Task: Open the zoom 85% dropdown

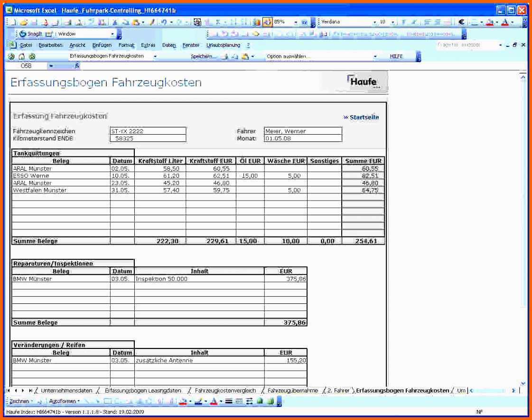Action: pos(296,22)
